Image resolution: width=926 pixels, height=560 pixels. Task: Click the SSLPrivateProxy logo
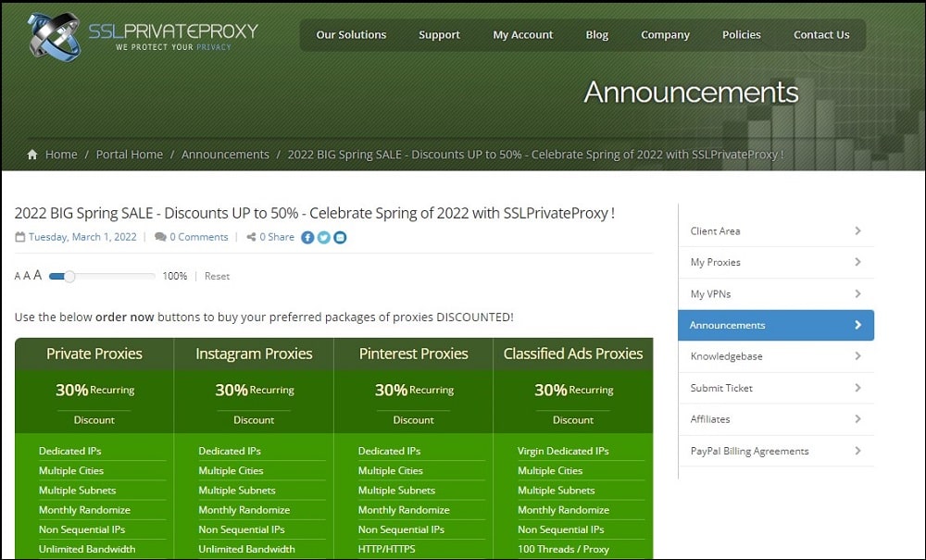143,37
